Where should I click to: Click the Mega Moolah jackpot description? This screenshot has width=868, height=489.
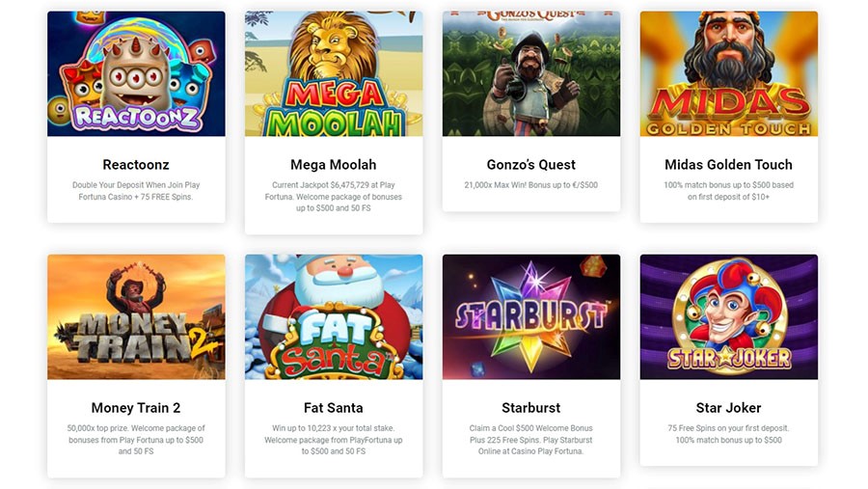(334, 197)
